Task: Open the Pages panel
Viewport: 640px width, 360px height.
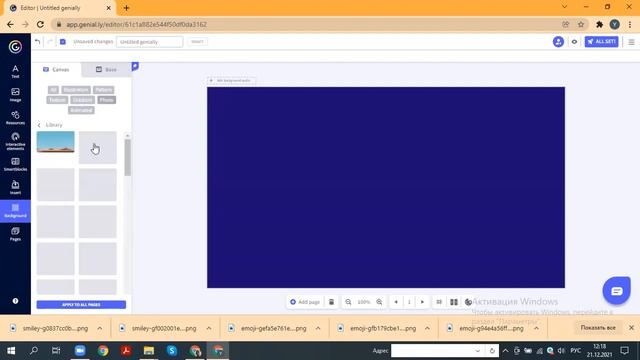Action: [15, 234]
